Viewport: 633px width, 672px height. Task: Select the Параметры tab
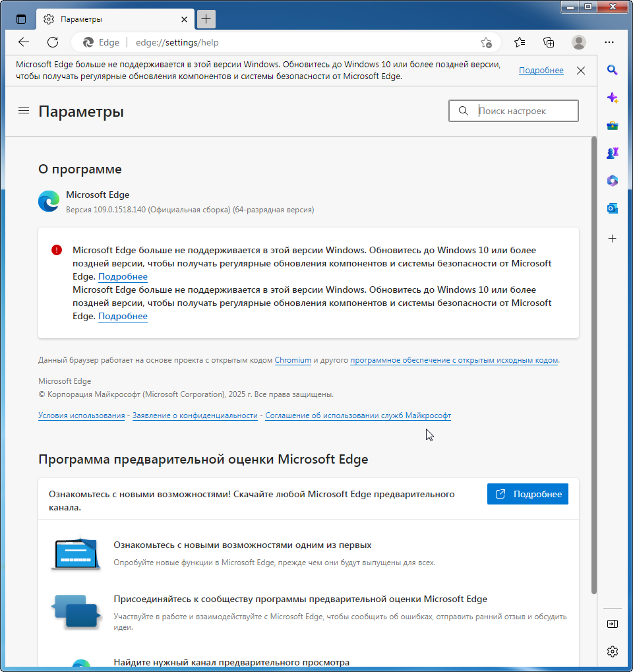[x=112, y=19]
